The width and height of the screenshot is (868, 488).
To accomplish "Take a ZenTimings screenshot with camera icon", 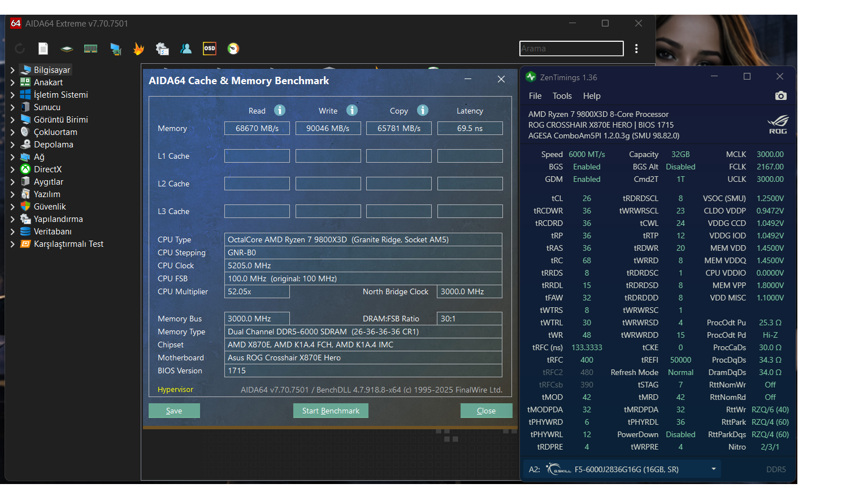I will click(x=781, y=96).
